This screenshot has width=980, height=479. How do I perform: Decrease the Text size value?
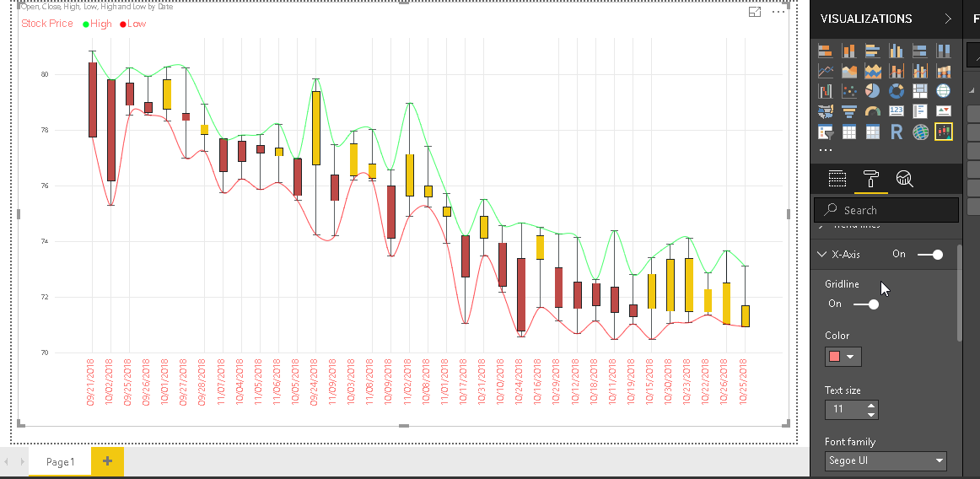click(x=871, y=414)
